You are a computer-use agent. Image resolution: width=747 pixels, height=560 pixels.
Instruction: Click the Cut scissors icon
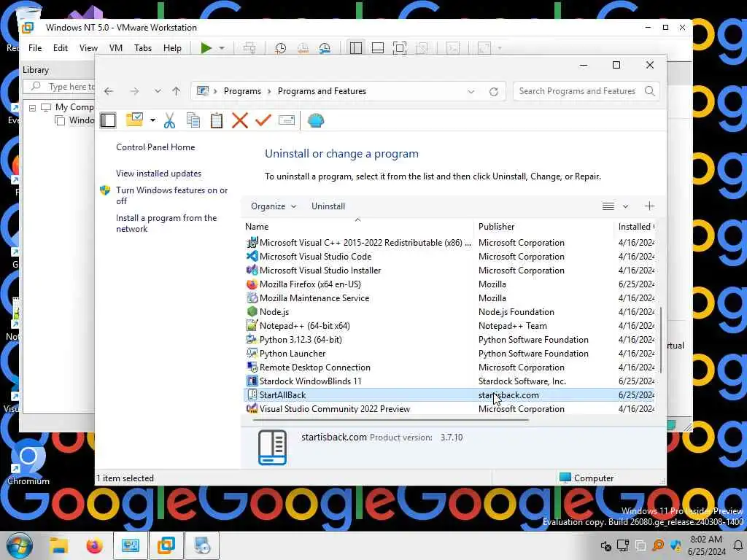click(x=169, y=120)
